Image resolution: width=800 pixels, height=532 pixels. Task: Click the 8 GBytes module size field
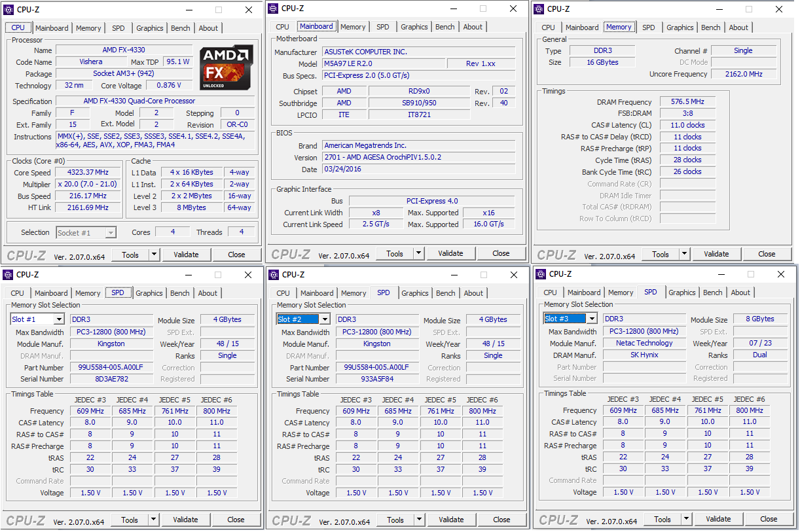(759, 319)
